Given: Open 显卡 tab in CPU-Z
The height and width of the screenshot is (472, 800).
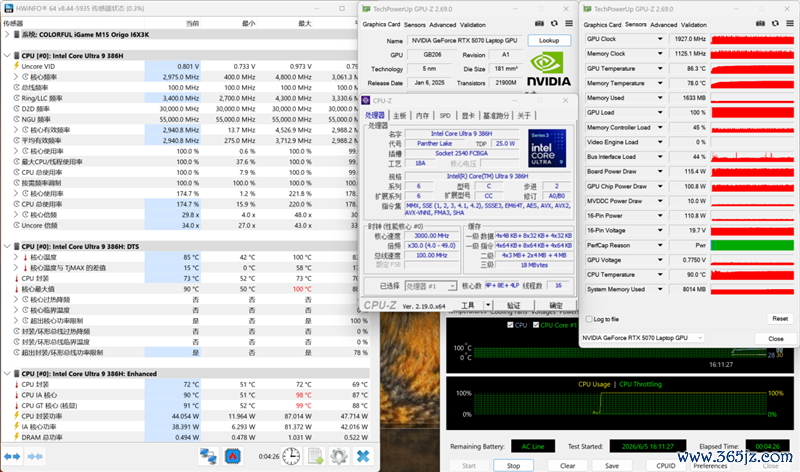Looking at the screenshot, I should tap(468, 116).
